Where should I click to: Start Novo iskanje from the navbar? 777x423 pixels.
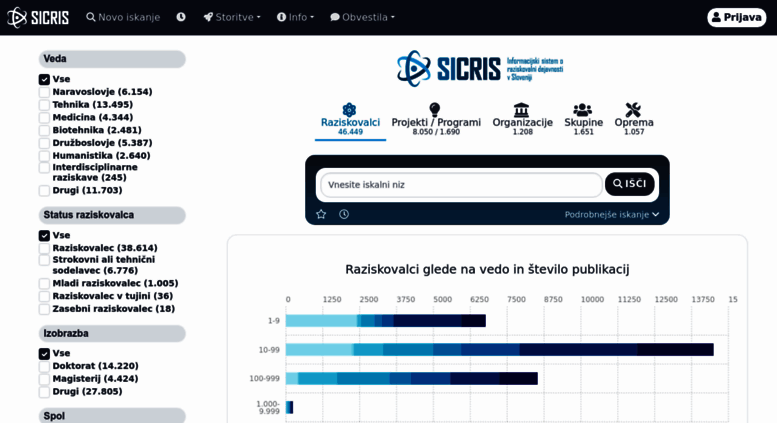point(123,17)
